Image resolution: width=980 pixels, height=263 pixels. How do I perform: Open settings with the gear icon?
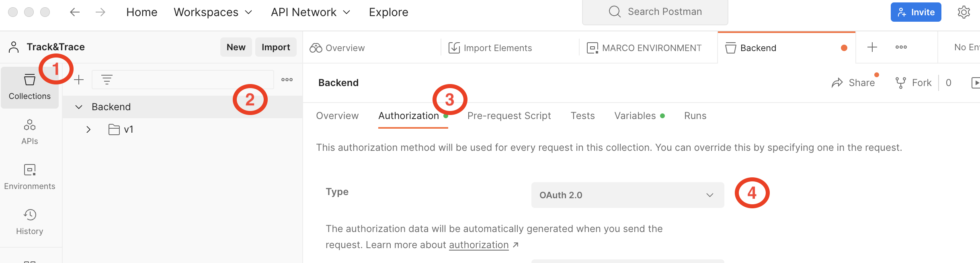(x=964, y=12)
